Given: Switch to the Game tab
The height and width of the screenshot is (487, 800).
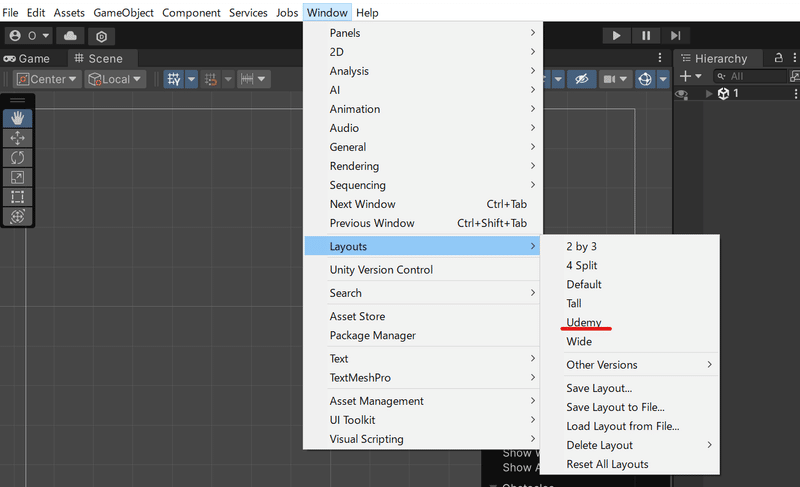Looking at the screenshot, I should (27, 59).
